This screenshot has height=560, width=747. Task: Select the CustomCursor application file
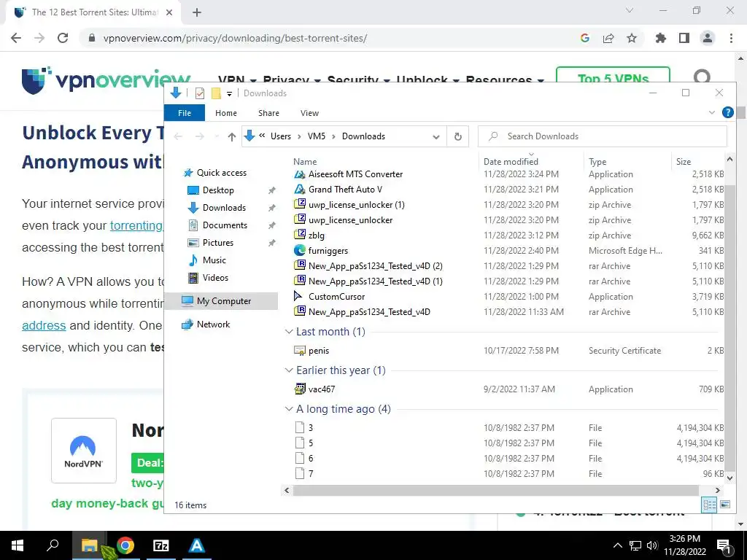[336, 297]
